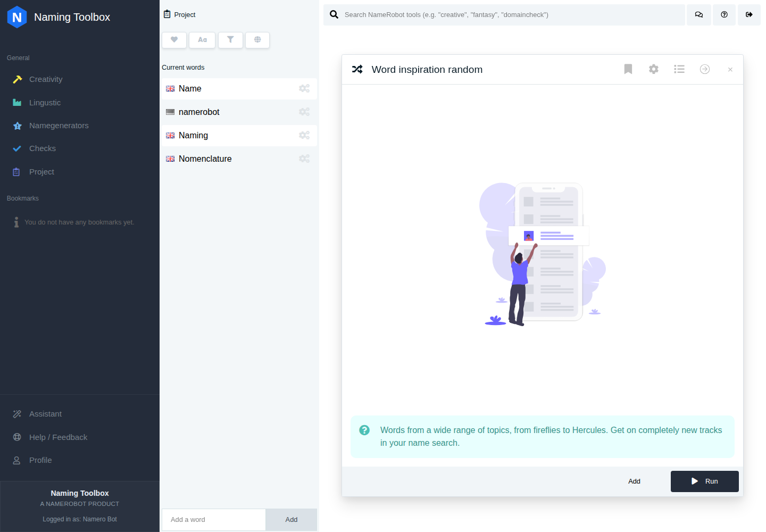Screen dimensions: 766x532
Task: Run the Word inspiration random tool
Action: [705, 481]
